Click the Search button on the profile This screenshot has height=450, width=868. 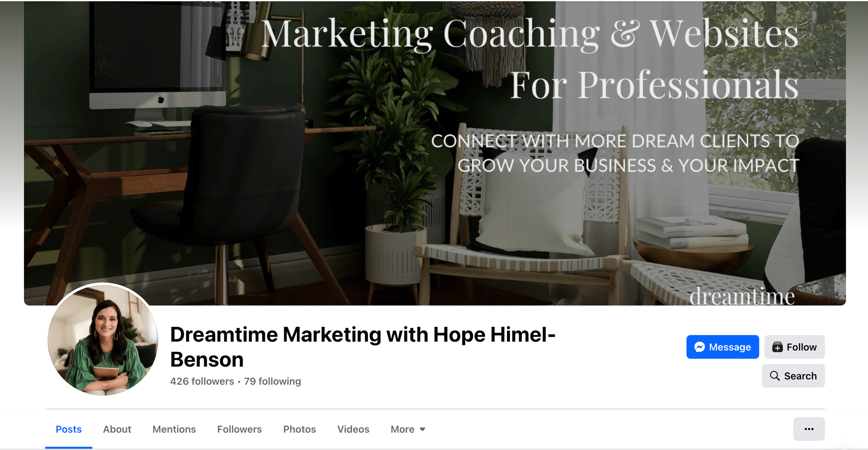pyautogui.click(x=793, y=375)
